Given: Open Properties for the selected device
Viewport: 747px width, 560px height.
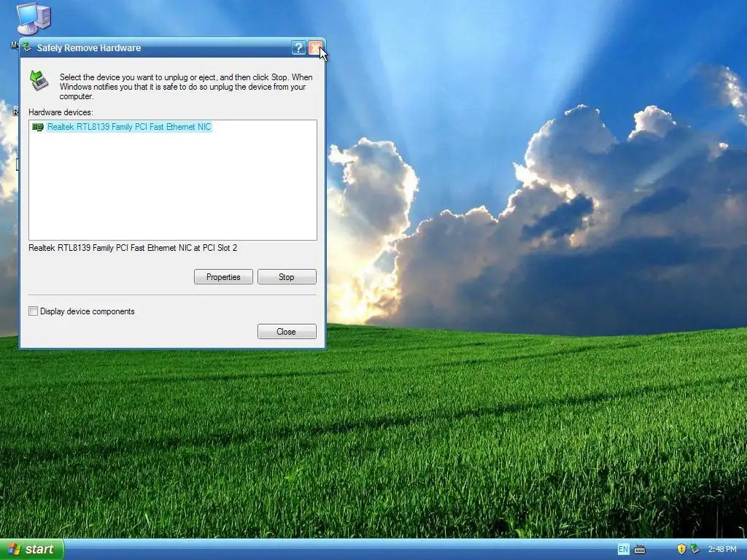Looking at the screenshot, I should coord(223,276).
